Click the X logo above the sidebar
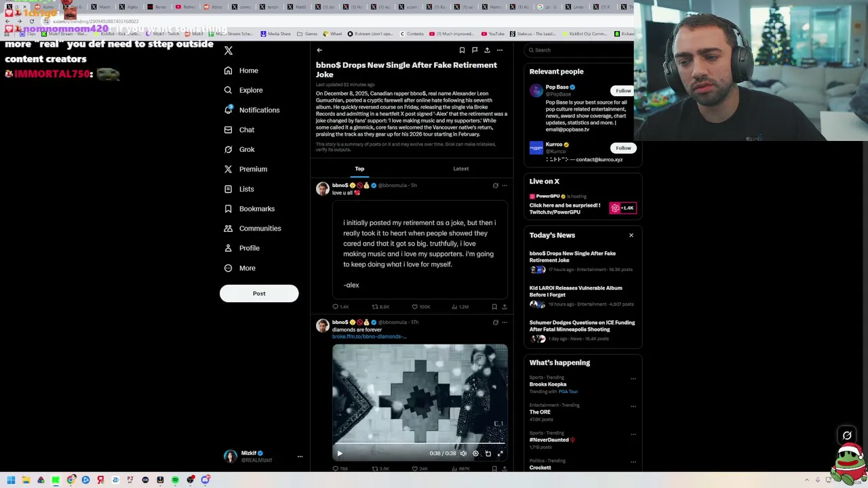Image resolution: width=868 pixels, height=488 pixels. [229, 51]
